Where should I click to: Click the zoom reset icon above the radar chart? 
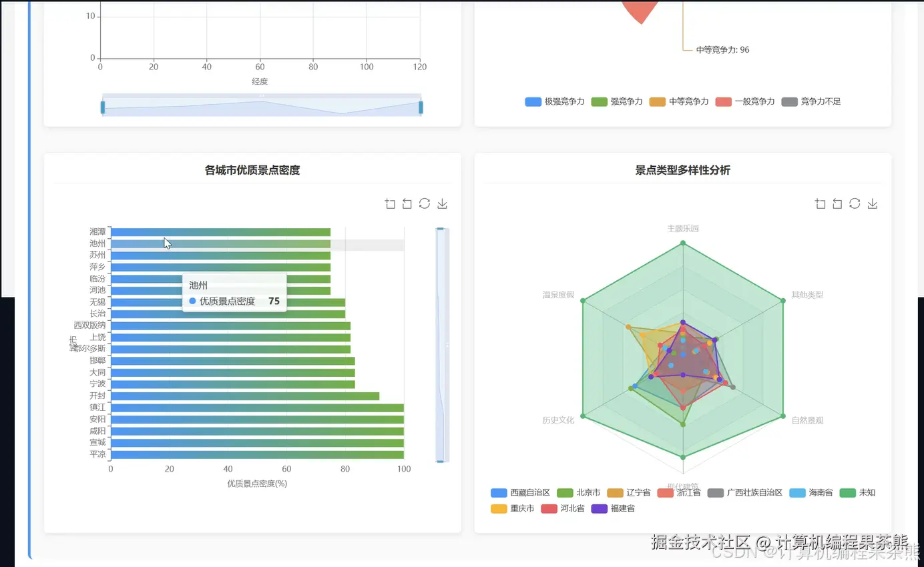click(838, 203)
